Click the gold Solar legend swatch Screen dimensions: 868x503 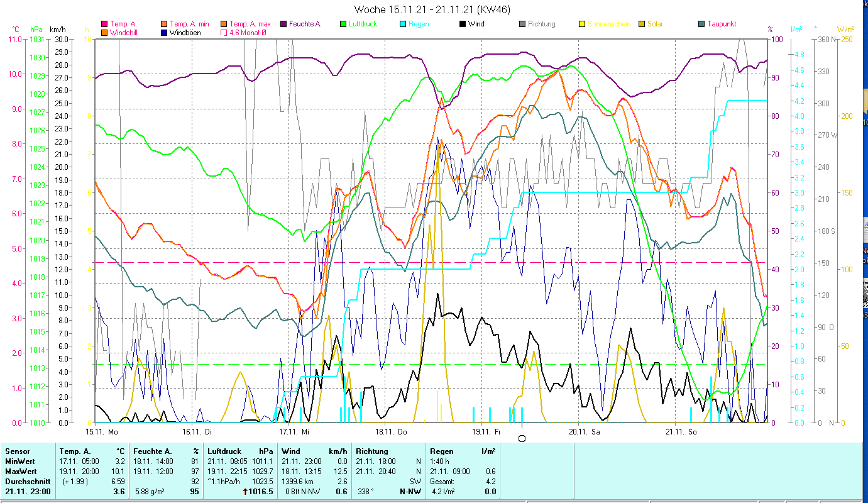[x=642, y=25]
